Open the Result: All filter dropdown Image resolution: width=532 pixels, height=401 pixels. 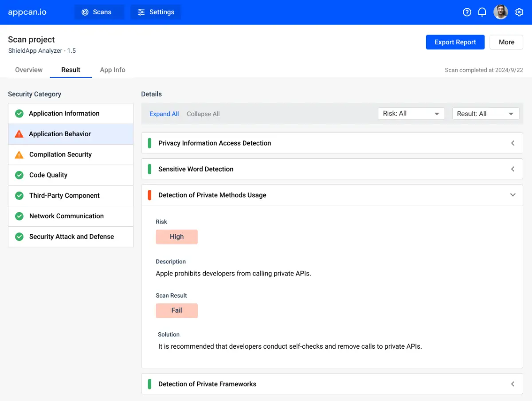click(x=485, y=114)
